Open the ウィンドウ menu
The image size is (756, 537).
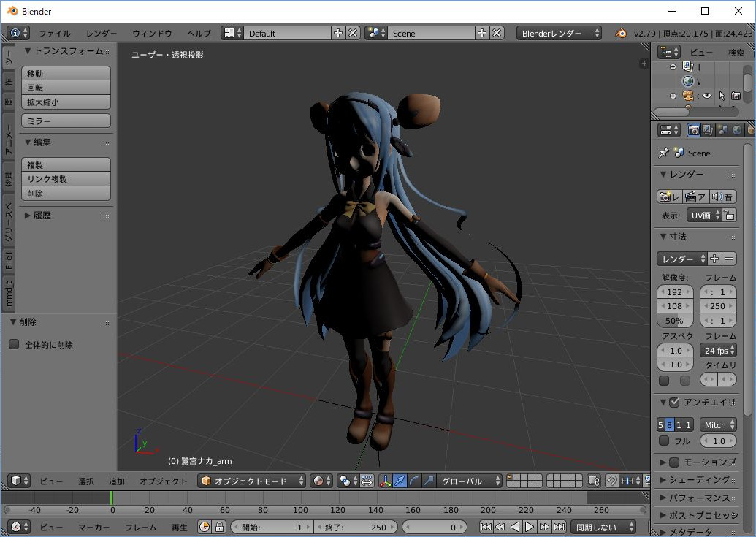[x=152, y=34]
